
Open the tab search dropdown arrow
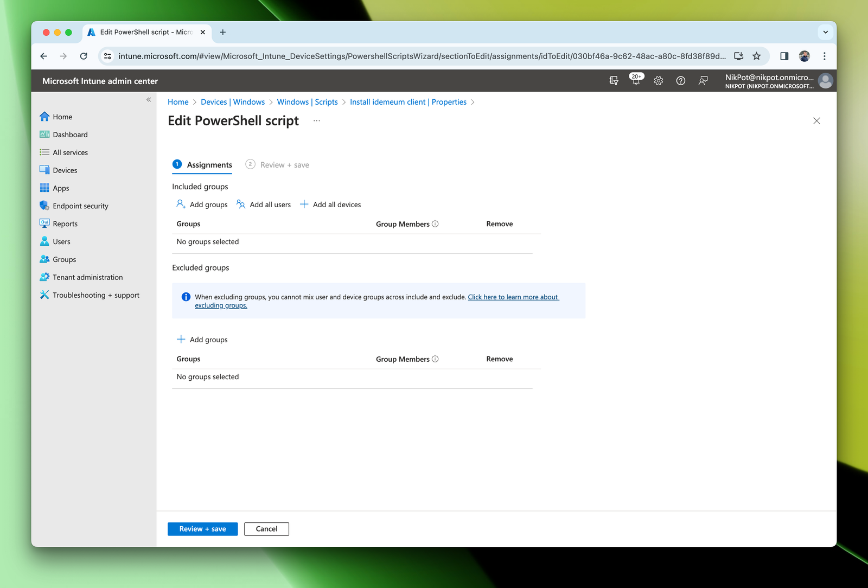(x=825, y=32)
